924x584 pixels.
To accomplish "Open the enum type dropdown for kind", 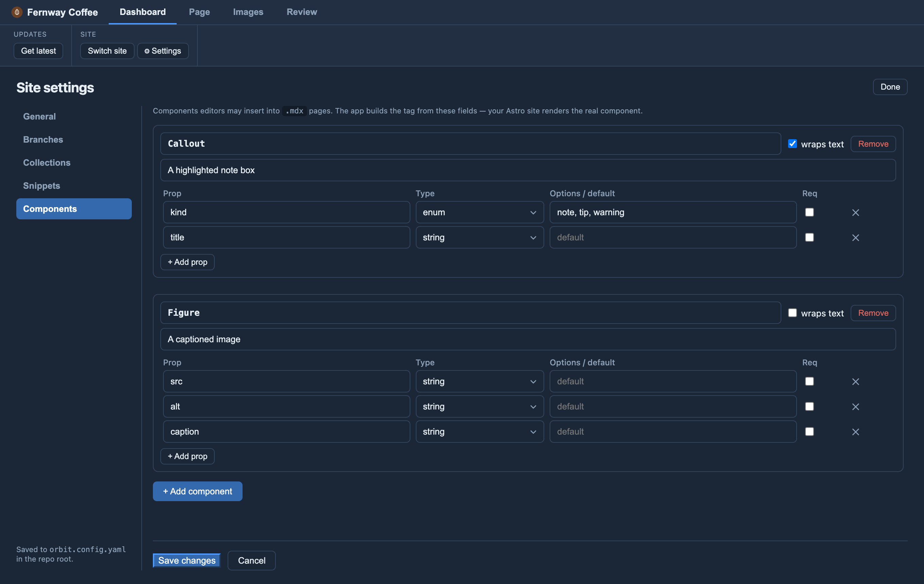I will (480, 213).
